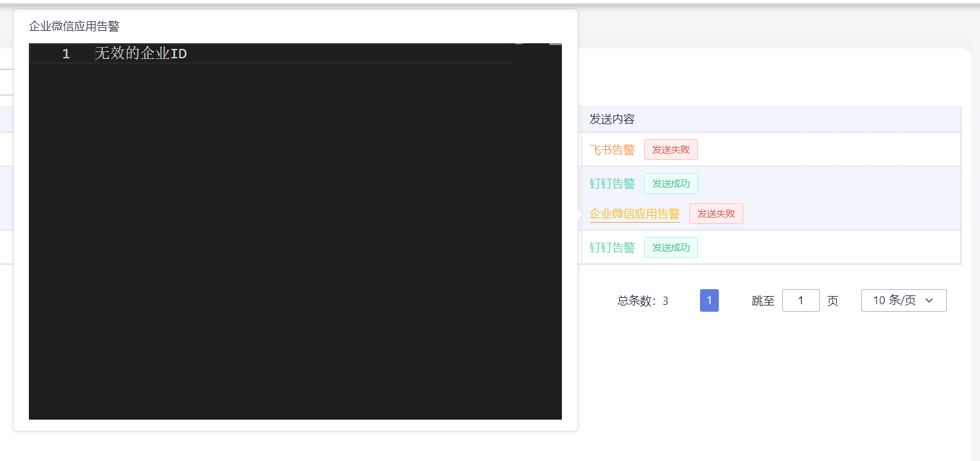
Task: Click the 无效的企业ID line in editor
Action: point(141,53)
